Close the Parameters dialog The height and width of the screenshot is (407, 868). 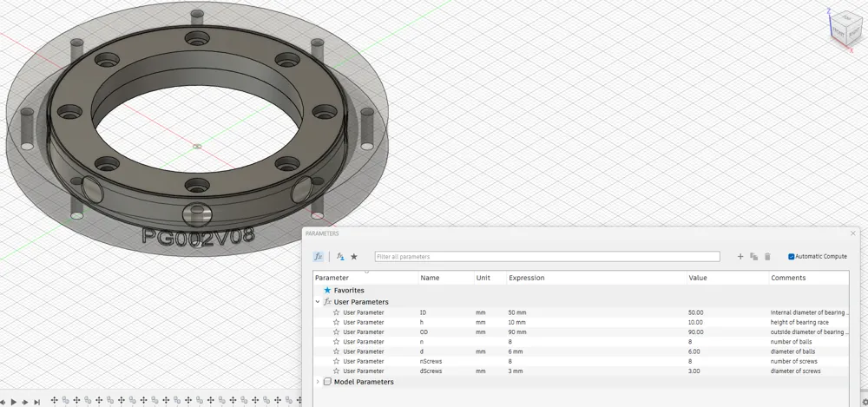(853, 233)
